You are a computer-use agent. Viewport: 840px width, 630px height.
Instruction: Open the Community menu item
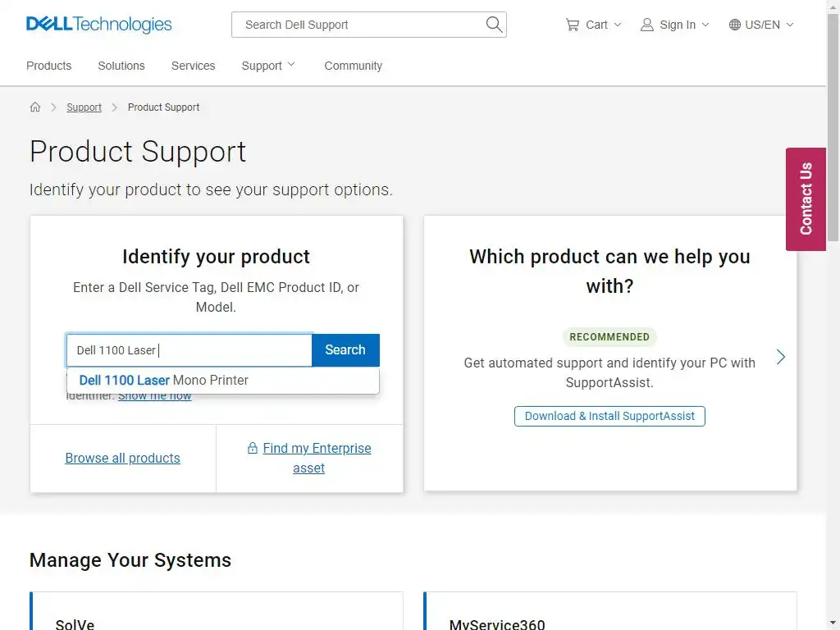coord(353,66)
